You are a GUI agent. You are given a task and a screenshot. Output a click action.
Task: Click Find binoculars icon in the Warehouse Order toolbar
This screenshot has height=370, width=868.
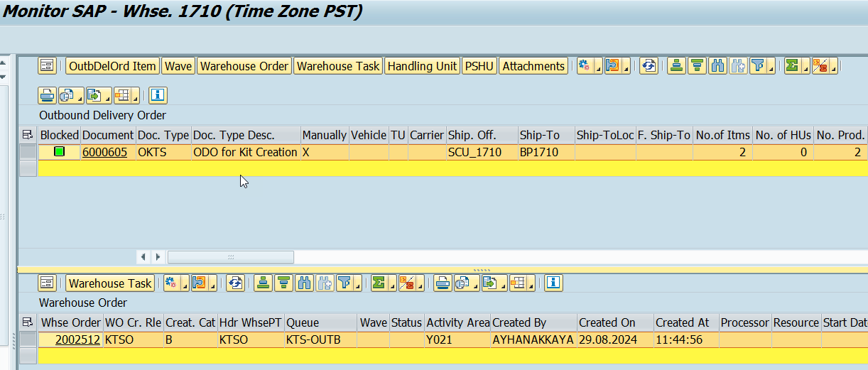[305, 283]
